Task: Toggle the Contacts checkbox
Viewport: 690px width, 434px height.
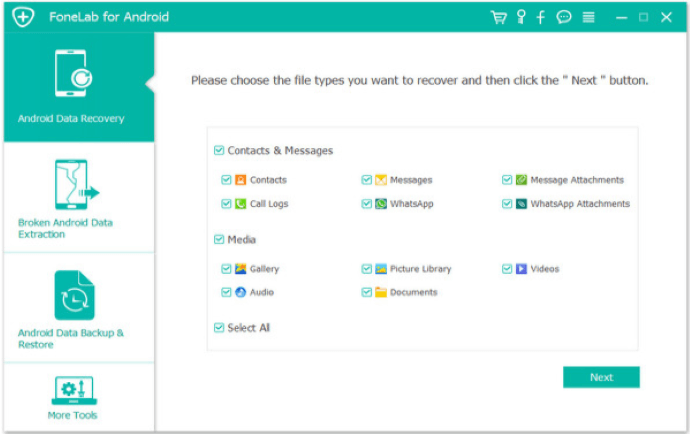Action: click(226, 180)
